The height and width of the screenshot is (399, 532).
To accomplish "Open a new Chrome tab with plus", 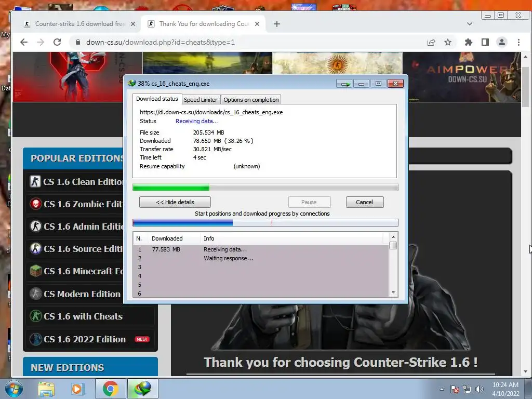I will [x=277, y=24].
